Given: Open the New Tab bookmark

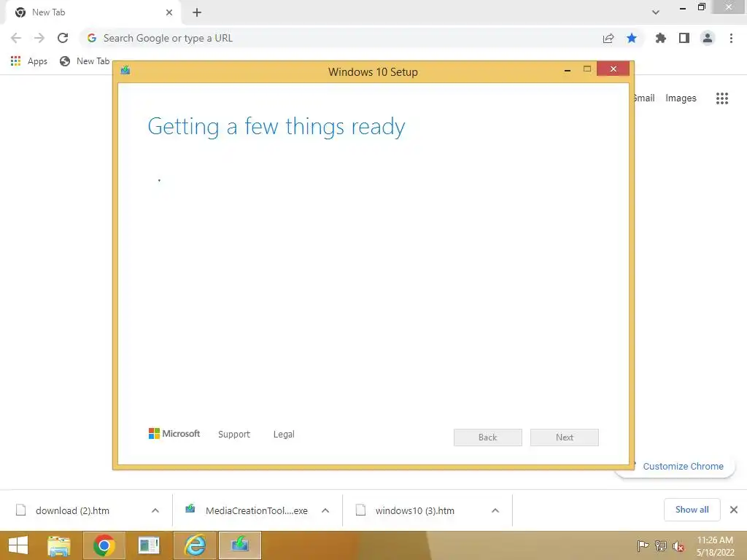Looking at the screenshot, I should click(x=85, y=61).
